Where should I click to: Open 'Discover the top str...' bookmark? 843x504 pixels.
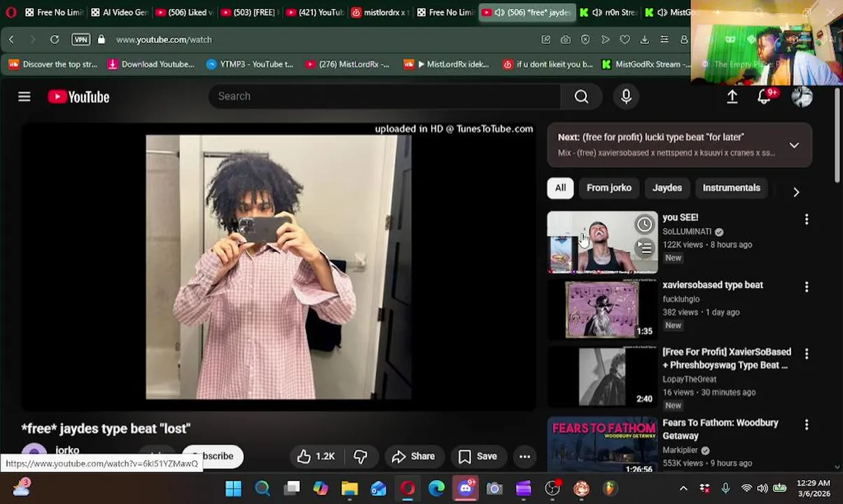53,64
